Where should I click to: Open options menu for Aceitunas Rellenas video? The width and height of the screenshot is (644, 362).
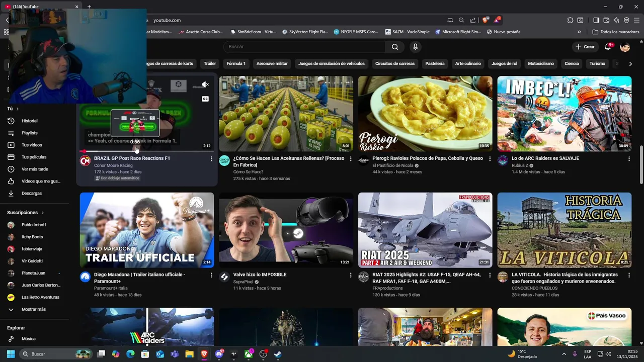click(351, 159)
